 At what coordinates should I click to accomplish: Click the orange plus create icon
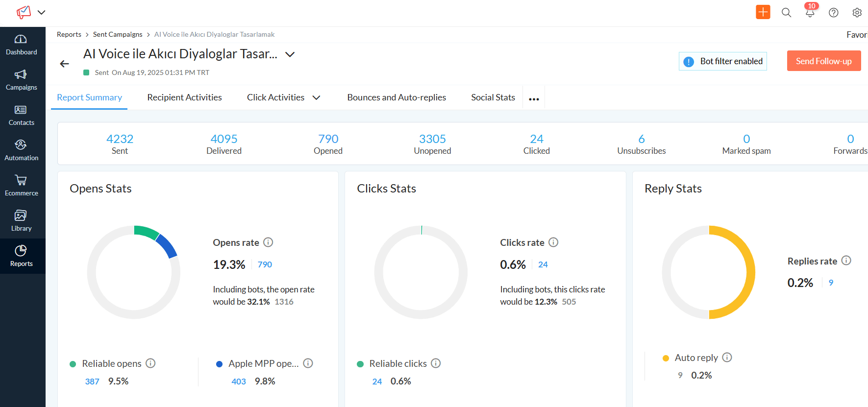[x=763, y=12]
